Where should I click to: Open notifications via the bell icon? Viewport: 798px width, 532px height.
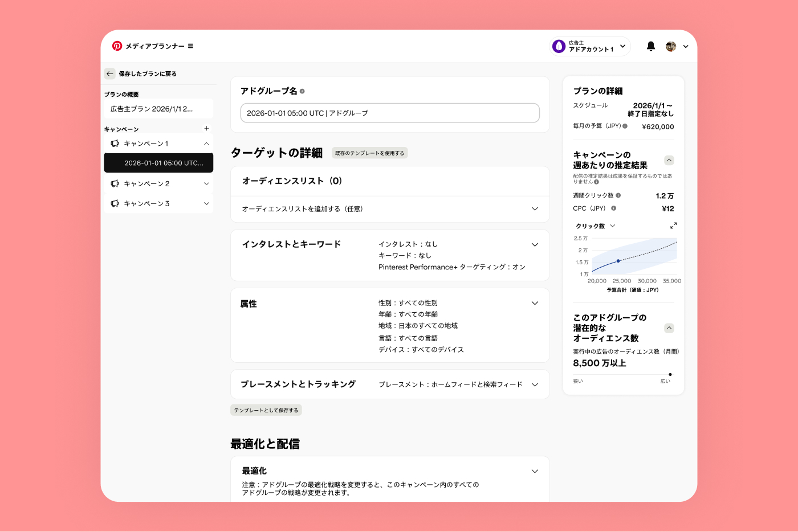pos(650,46)
